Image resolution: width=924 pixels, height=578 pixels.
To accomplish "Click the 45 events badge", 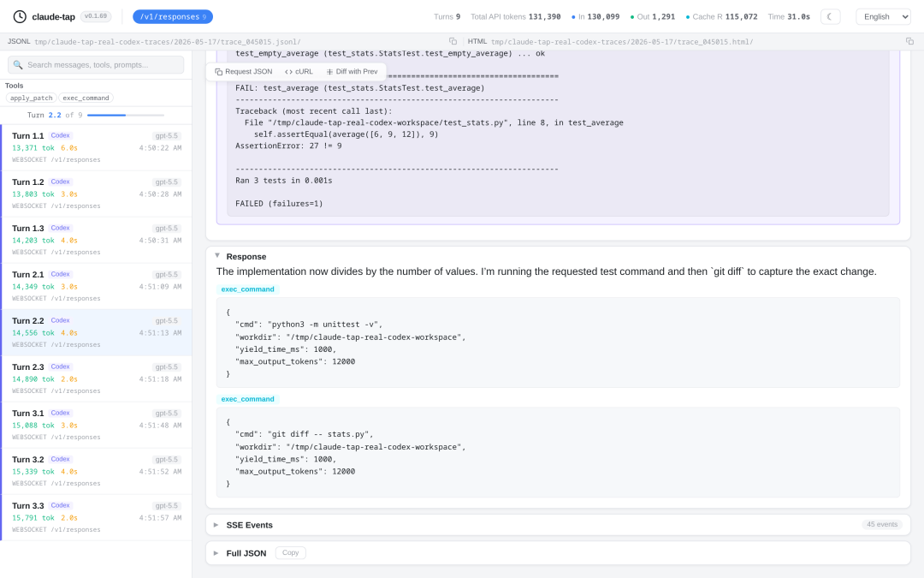I will (x=881, y=524).
